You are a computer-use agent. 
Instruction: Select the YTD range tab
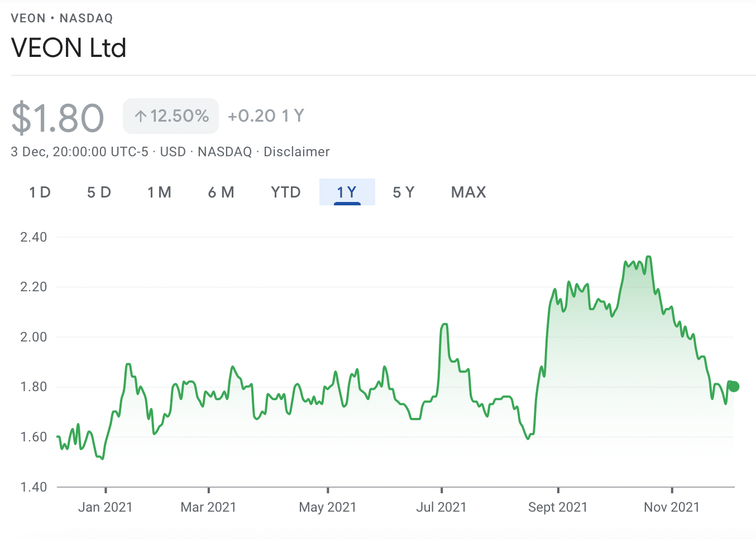pos(286,192)
